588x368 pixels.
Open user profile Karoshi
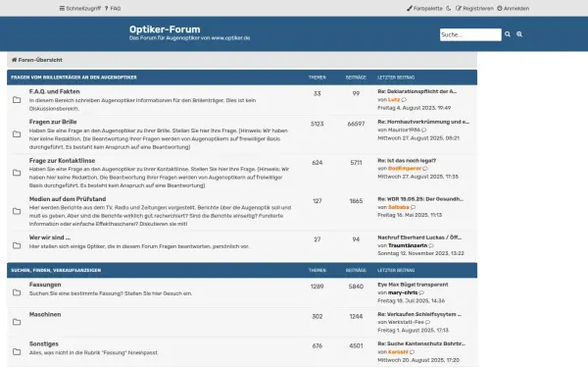pyautogui.click(x=398, y=352)
